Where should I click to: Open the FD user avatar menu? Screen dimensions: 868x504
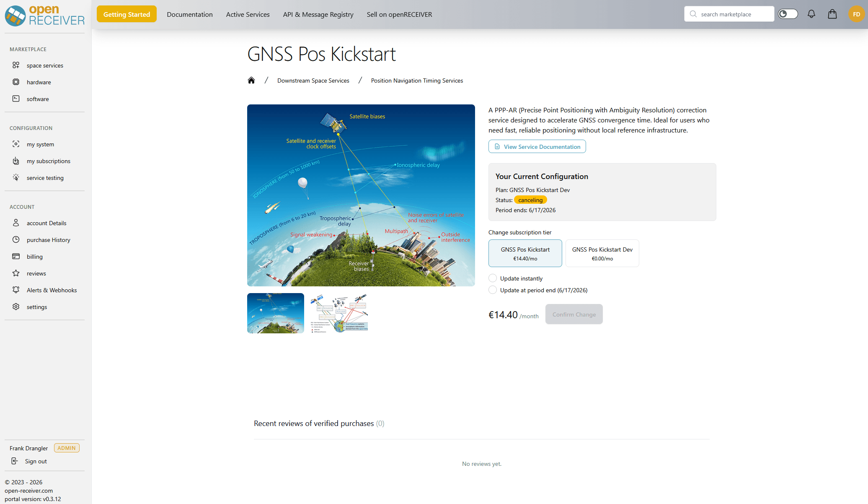(x=856, y=14)
